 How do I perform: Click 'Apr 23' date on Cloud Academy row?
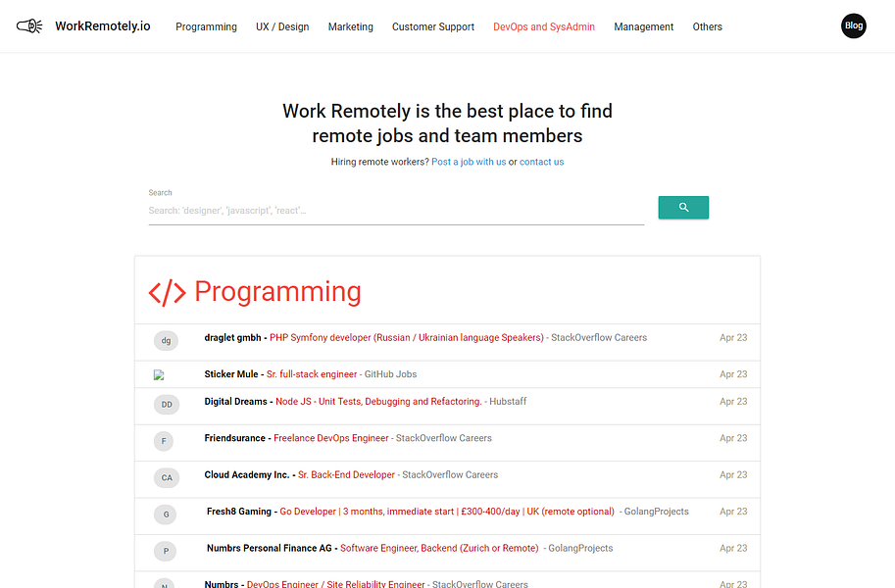point(733,474)
